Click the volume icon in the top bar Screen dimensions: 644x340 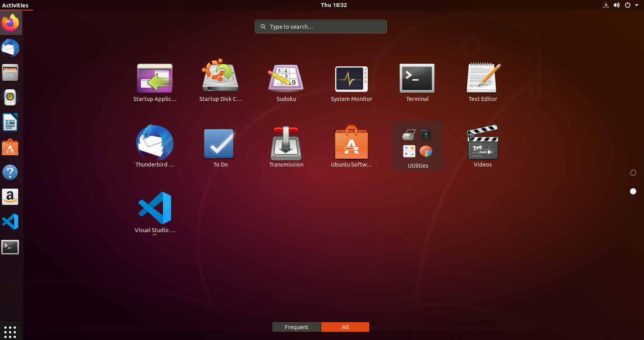coord(617,5)
